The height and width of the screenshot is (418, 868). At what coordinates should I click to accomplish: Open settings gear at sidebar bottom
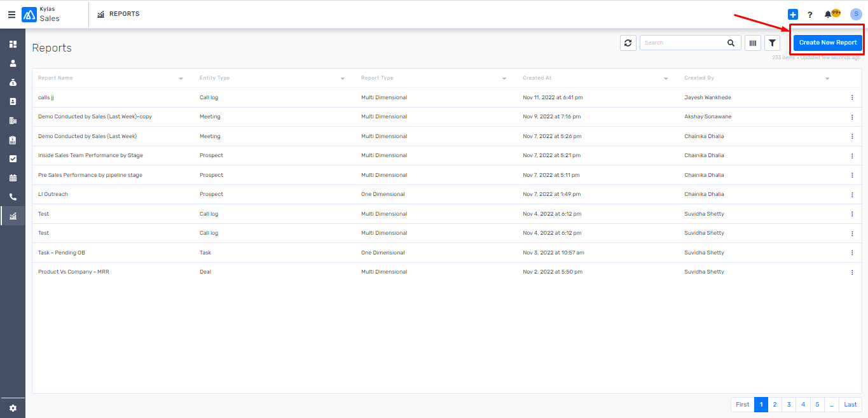13,408
